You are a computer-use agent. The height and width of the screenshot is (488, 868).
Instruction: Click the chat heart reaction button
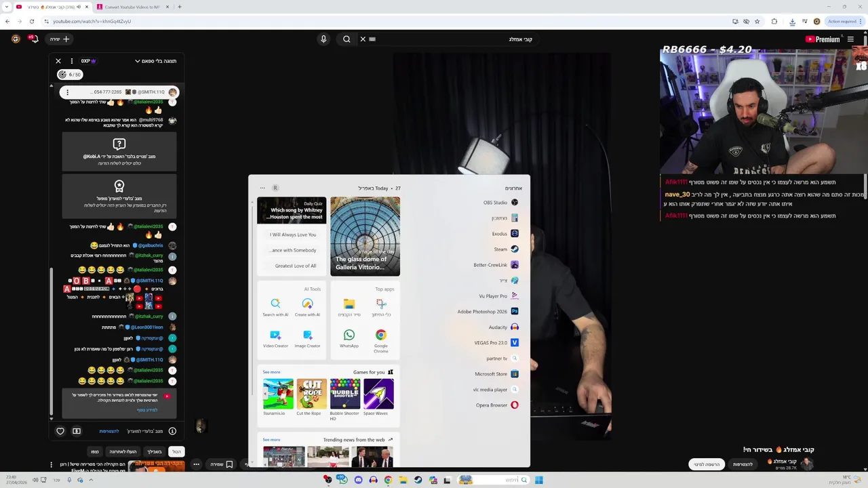[x=60, y=431]
